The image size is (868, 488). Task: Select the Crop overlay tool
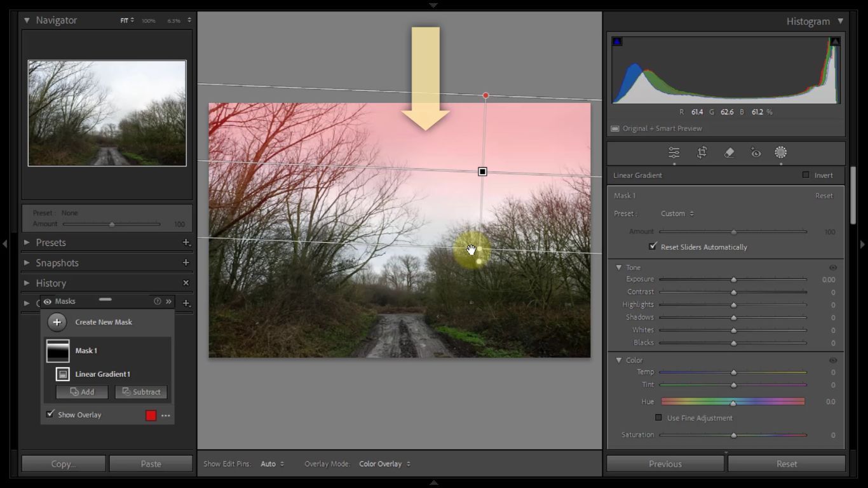[x=702, y=152]
